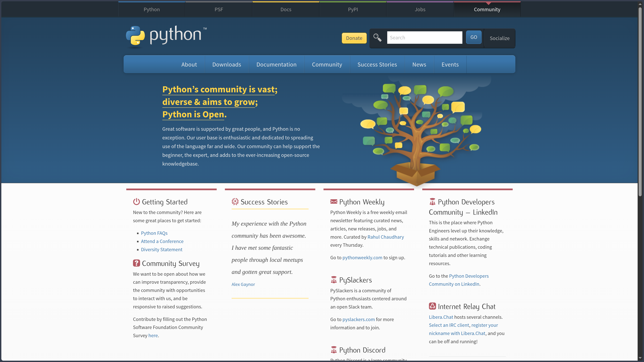The width and height of the screenshot is (644, 362).
Task: Click the Community Survey question mark icon
Action: click(136, 263)
